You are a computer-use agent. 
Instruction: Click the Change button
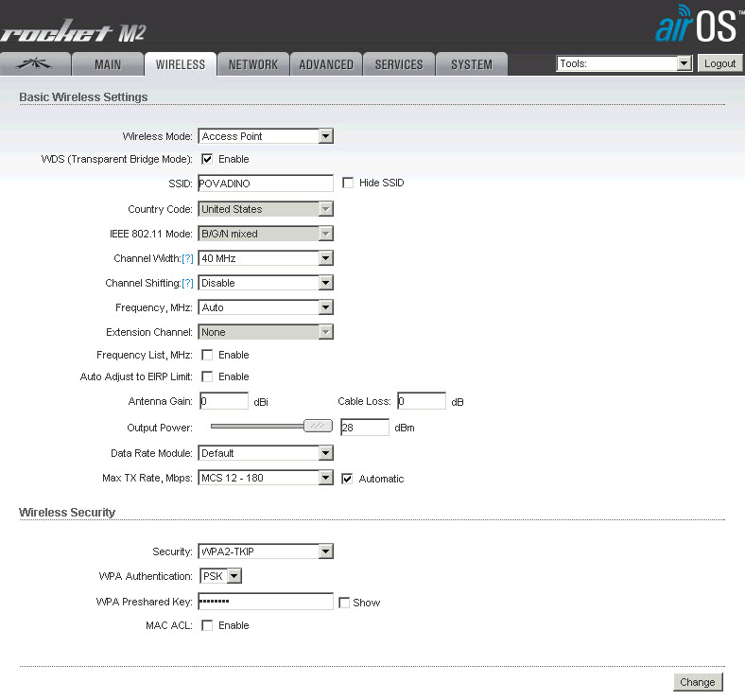click(x=698, y=682)
